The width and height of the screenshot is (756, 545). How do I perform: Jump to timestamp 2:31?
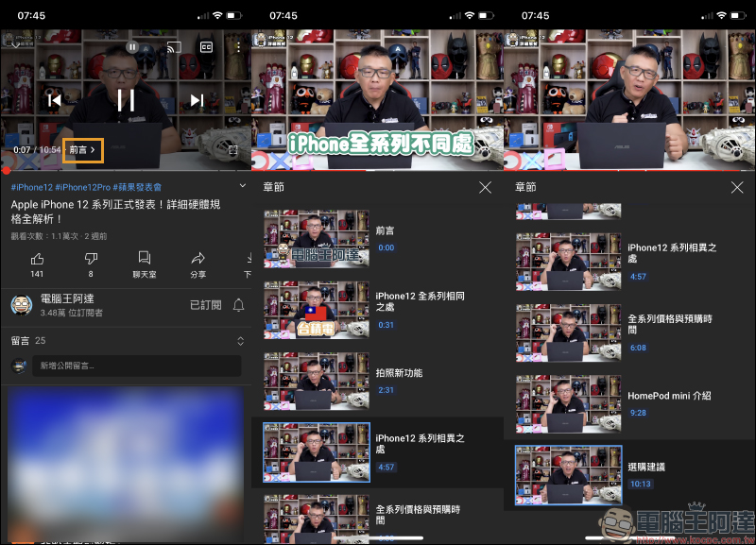click(386, 390)
